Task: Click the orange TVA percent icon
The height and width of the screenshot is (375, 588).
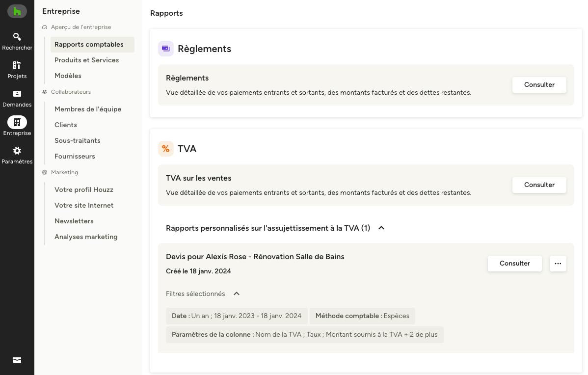Action: click(x=166, y=149)
